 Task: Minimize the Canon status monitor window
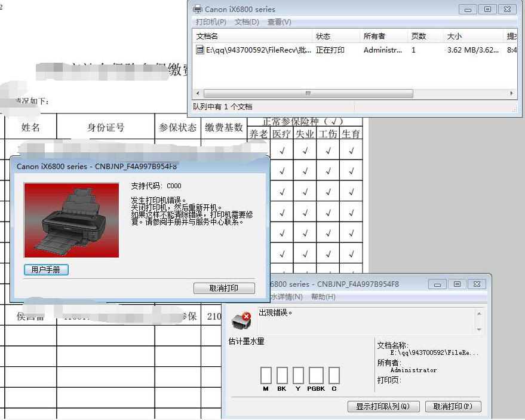coord(437,284)
